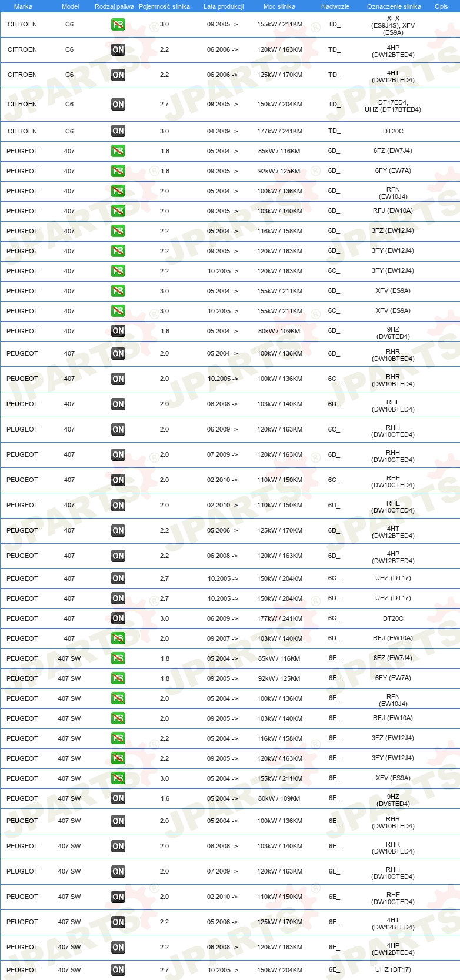Click the ON diesel icon in 407 SW 4HP row
The width and height of the screenshot is (460, 980).
coord(118,948)
